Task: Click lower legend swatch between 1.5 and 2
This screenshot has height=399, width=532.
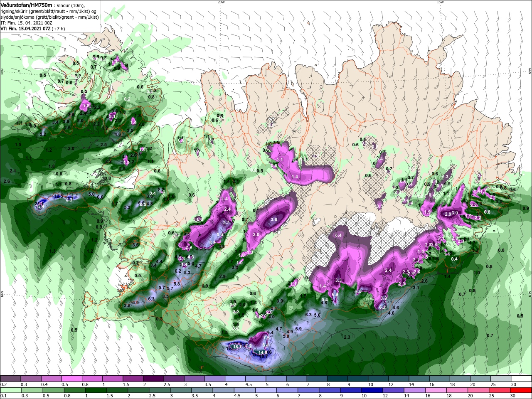Action: (x=117, y=390)
